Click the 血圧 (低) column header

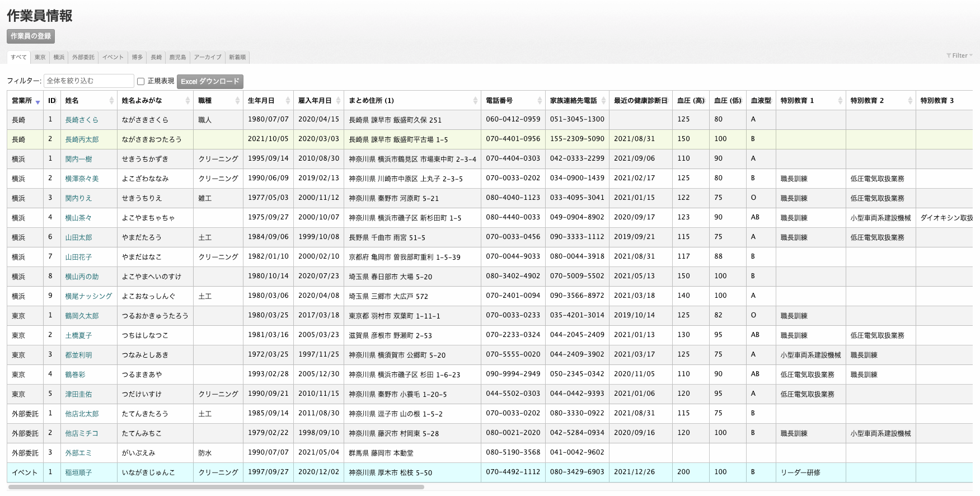pos(728,101)
